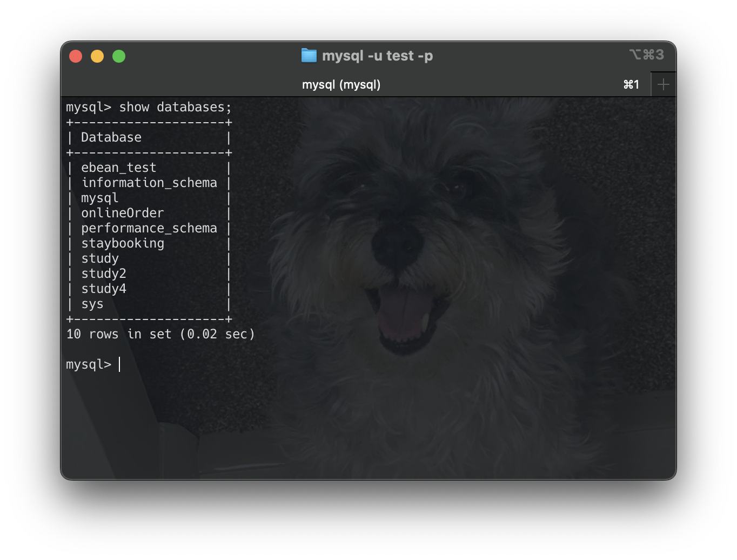
Task: Click the information_schema entry
Action: (149, 183)
